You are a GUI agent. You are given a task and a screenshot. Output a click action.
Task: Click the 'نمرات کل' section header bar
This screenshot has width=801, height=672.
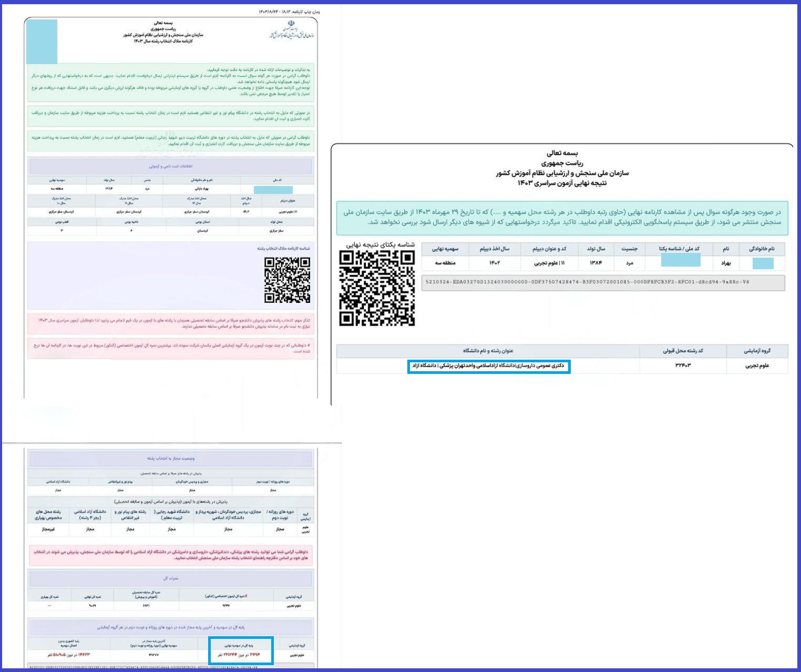[x=170, y=578]
